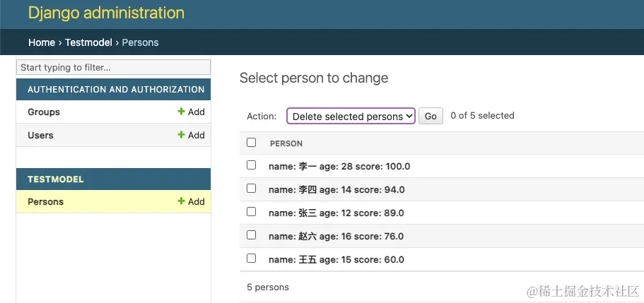The image size is (644, 303).
Task: Open the Groups sidebar link
Action: 44,112
